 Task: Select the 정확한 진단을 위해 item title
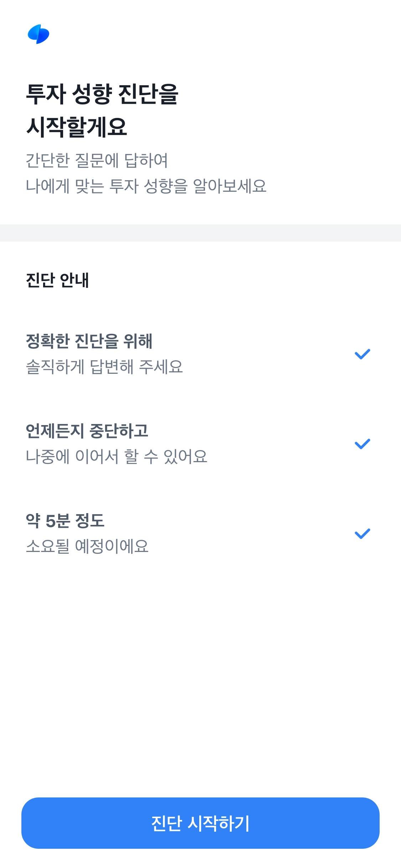click(89, 341)
